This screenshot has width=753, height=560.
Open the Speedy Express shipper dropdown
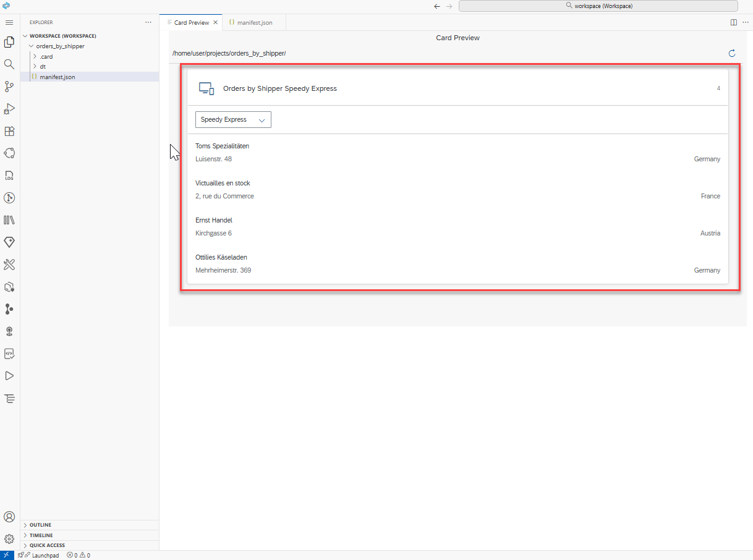[x=233, y=120]
